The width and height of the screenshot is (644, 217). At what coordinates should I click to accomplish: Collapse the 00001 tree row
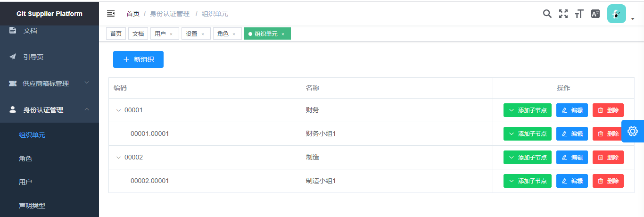click(118, 110)
